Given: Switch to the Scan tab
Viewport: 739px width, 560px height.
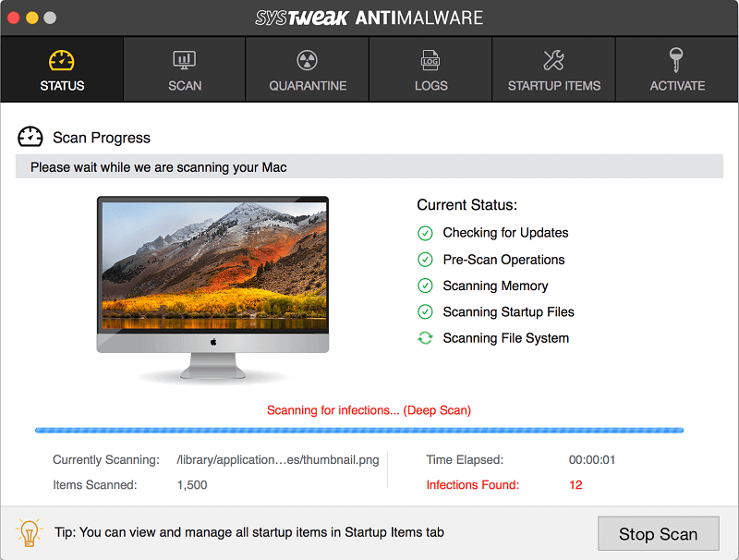Looking at the screenshot, I should [184, 69].
